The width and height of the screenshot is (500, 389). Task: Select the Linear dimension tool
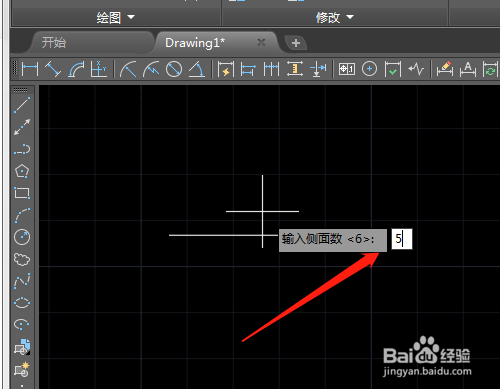tap(30, 69)
